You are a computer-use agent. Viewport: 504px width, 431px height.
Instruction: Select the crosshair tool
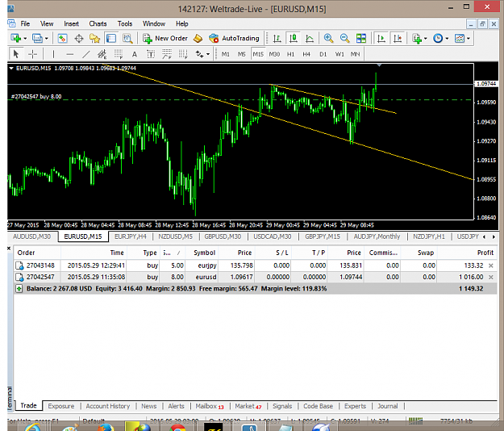coord(32,54)
